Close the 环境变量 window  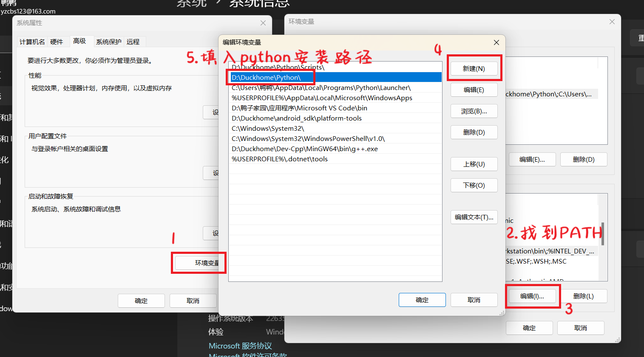click(x=612, y=22)
